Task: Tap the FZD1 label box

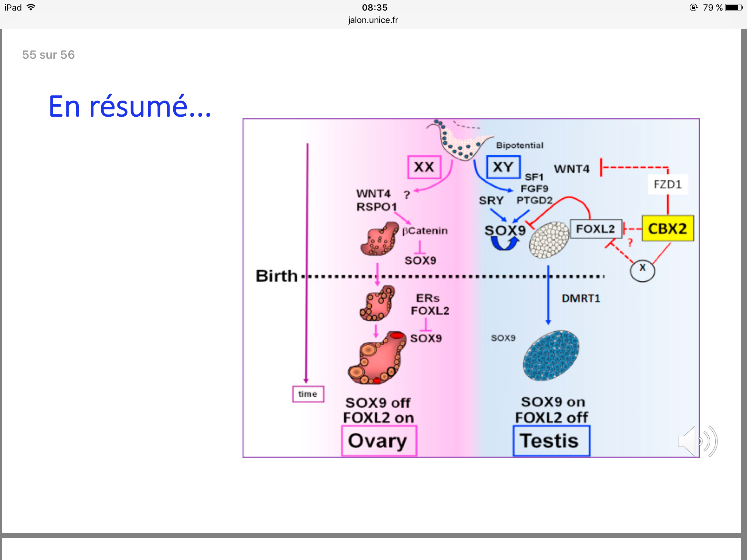Action: point(667,184)
